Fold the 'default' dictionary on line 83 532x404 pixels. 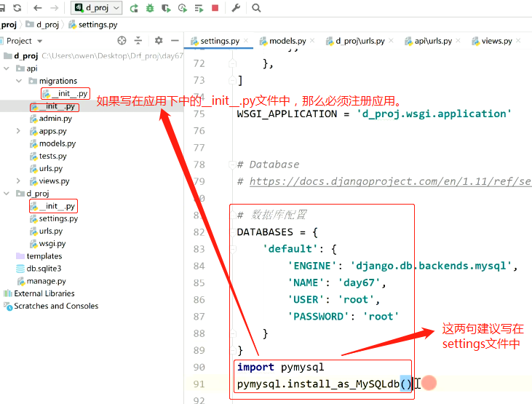[233, 249]
